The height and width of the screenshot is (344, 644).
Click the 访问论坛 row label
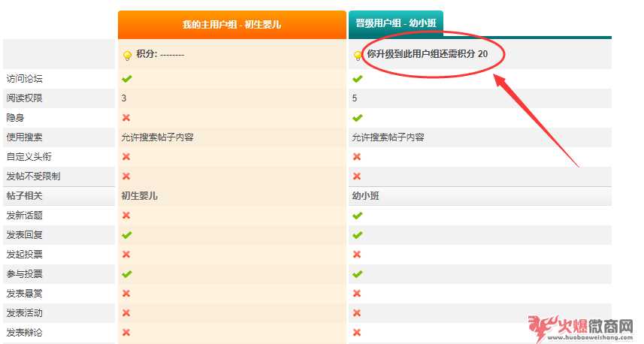click(24, 79)
